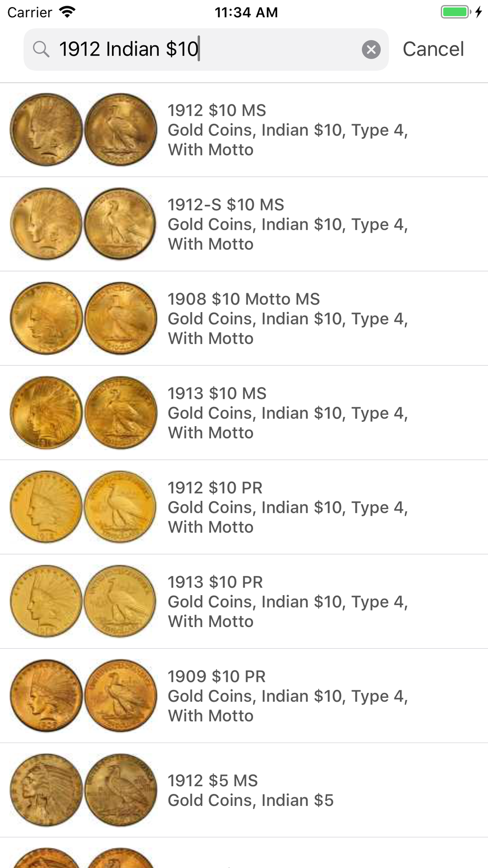Tap the 1912 $10 MS reverse eagle image
488x868 pixels.
coord(121,130)
